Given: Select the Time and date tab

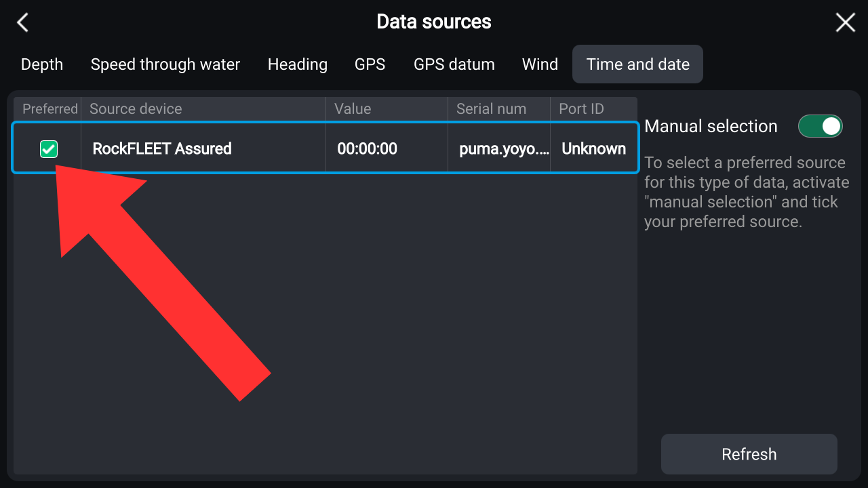Looking at the screenshot, I should tap(637, 64).
